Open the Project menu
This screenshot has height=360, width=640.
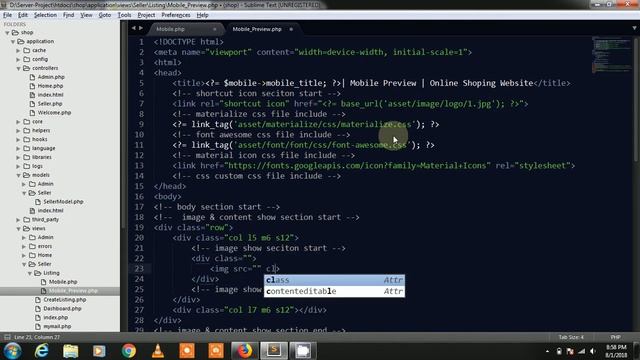click(x=146, y=15)
